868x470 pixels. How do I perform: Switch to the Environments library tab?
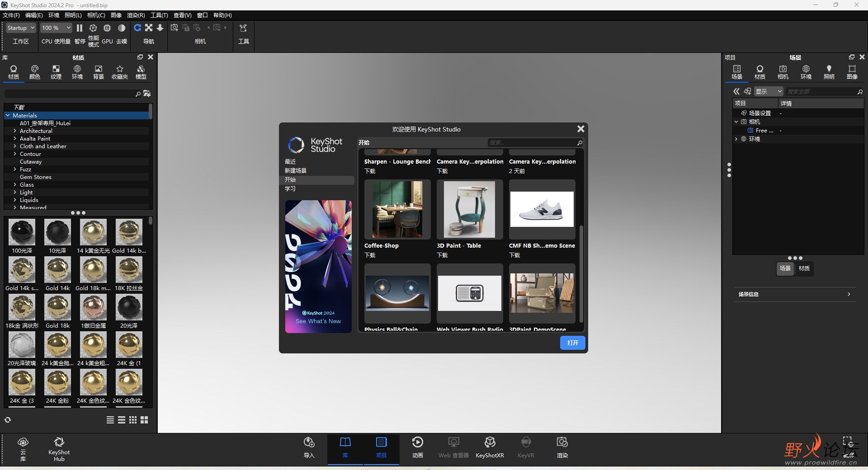tap(77, 72)
